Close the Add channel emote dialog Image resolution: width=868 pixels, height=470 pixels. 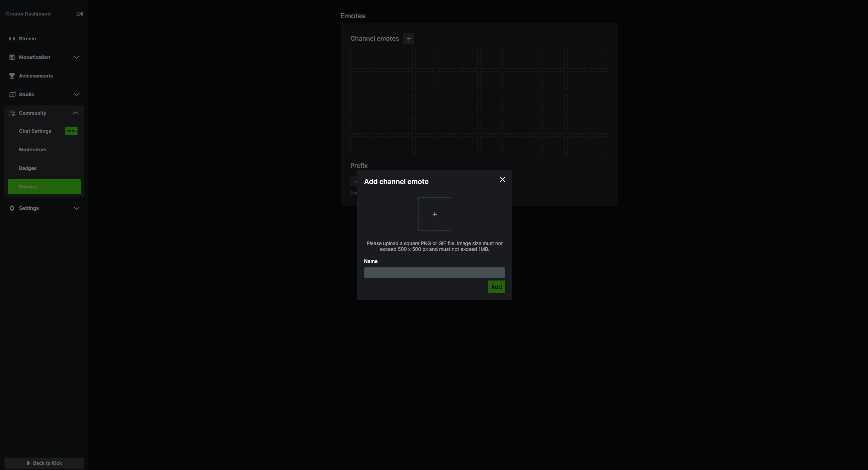click(502, 180)
